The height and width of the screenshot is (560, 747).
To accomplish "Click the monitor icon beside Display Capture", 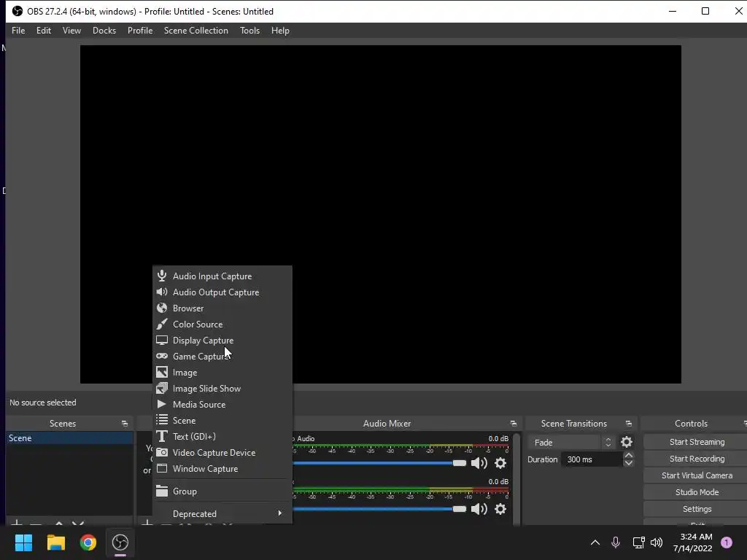I will (162, 340).
